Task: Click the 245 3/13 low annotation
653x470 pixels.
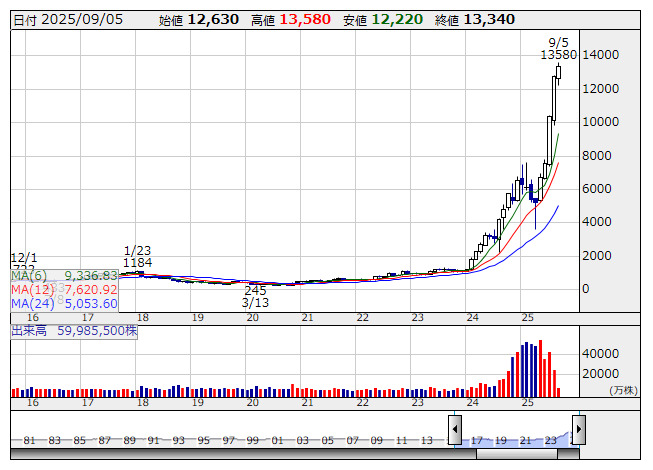Action: tap(255, 296)
